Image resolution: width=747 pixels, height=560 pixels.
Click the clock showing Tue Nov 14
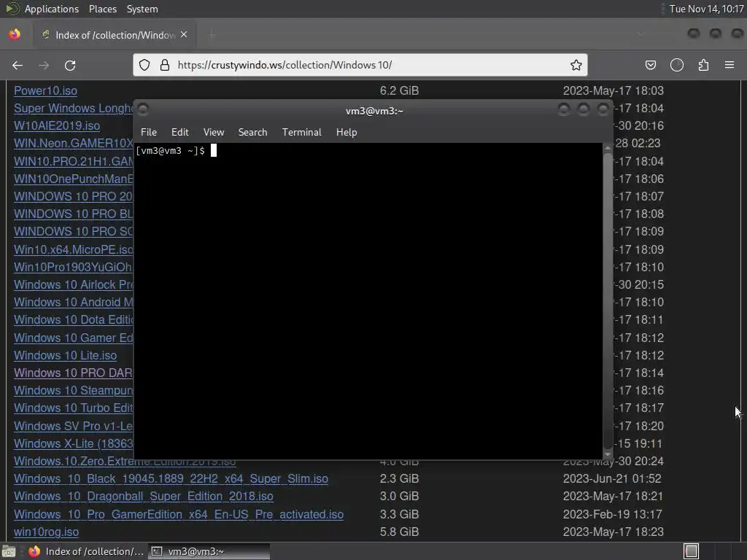[x=706, y=9]
